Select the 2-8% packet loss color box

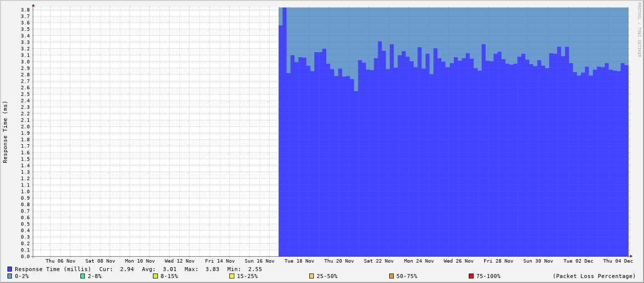pos(82,276)
